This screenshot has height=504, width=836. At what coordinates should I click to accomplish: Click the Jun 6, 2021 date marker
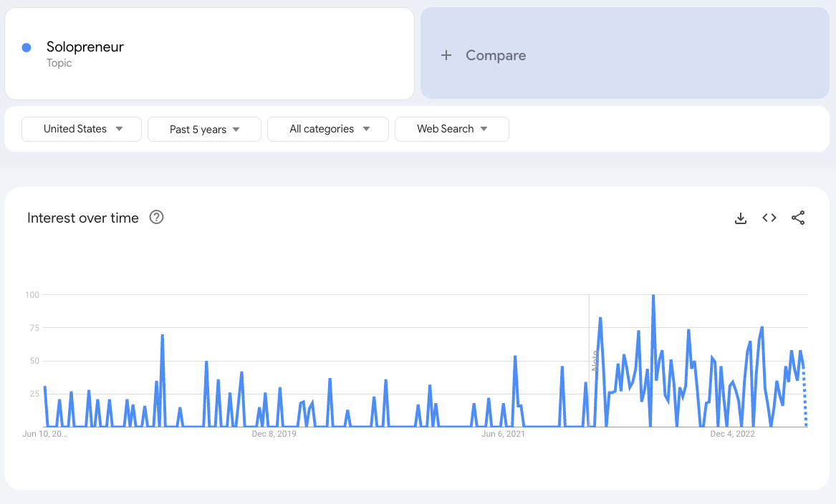tap(503, 433)
